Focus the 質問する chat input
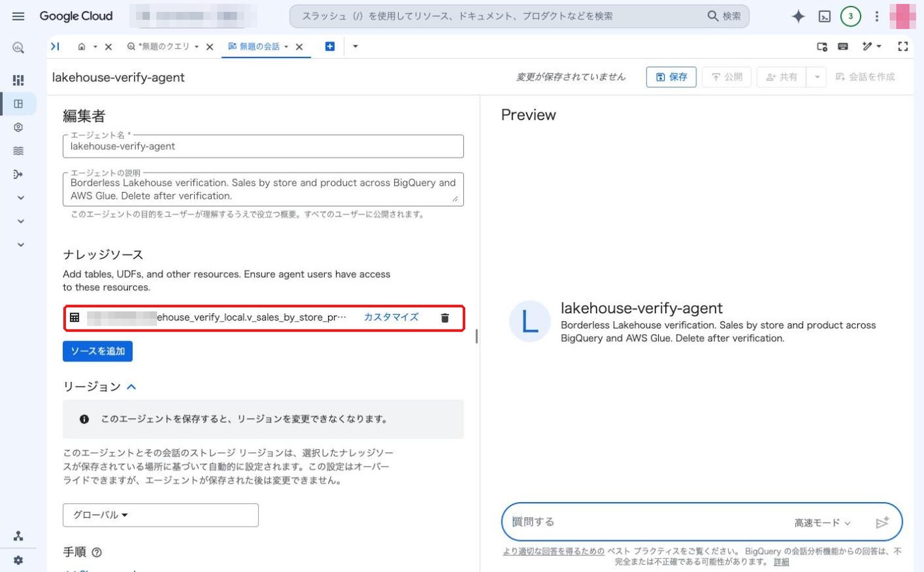Screen dimensions: 924x572 click(647, 522)
